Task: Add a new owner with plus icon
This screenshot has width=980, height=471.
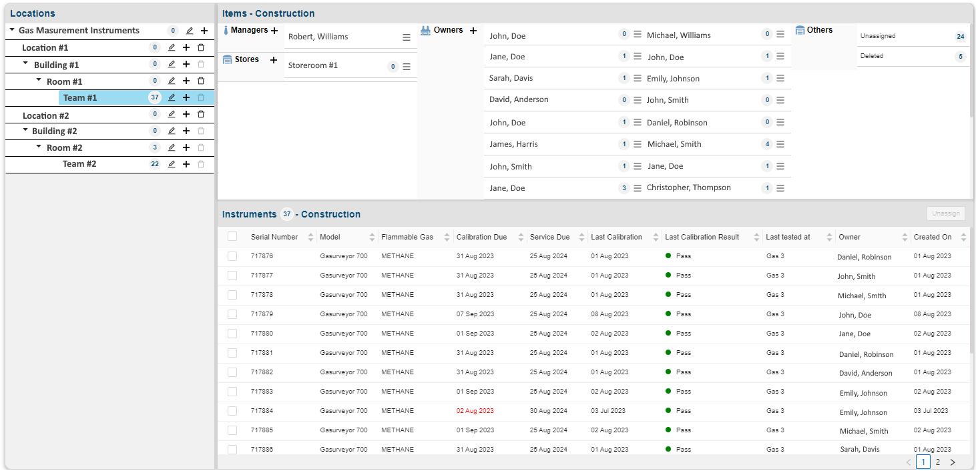Action: pos(473,31)
